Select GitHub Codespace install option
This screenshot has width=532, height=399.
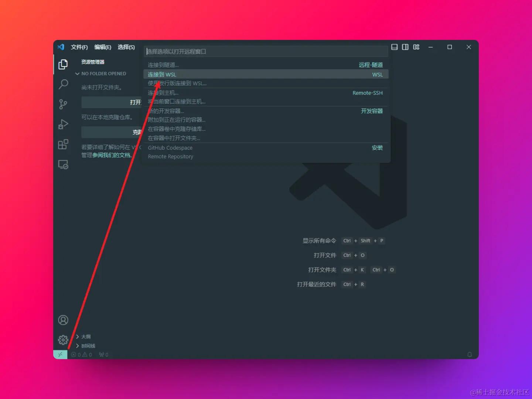point(266,148)
